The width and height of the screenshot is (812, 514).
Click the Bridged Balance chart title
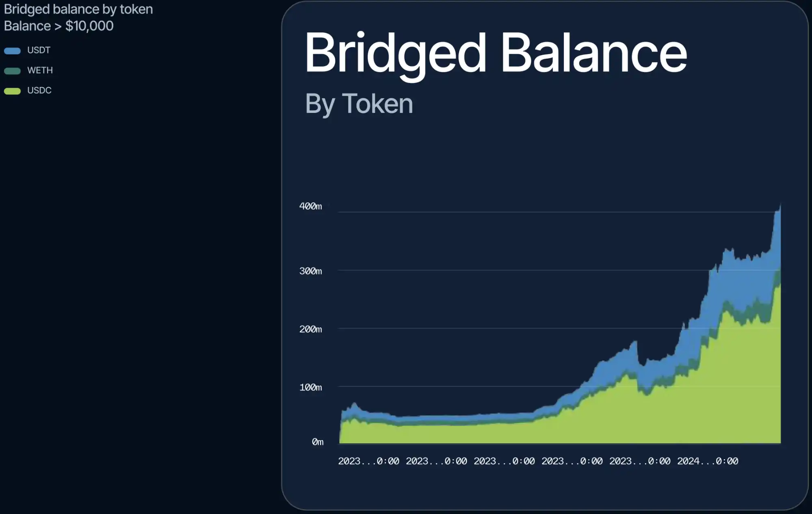click(x=496, y=54)
